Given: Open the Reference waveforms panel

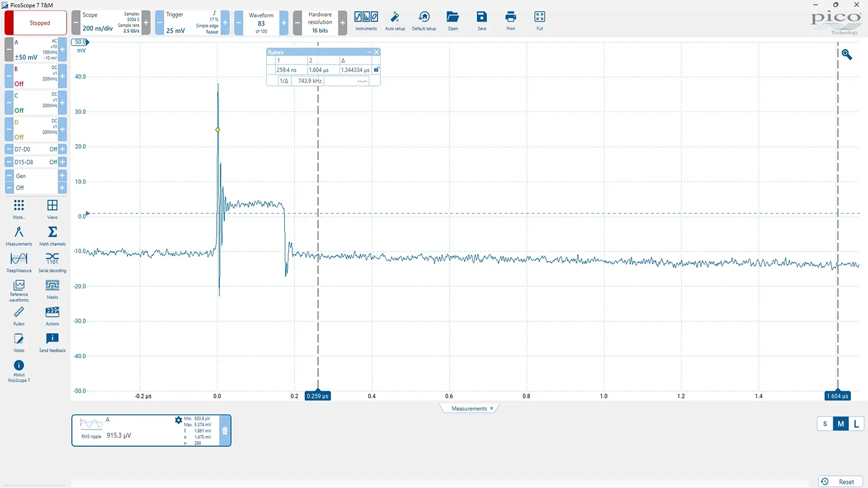Looking at the screenshot, I should pos(19,290).
